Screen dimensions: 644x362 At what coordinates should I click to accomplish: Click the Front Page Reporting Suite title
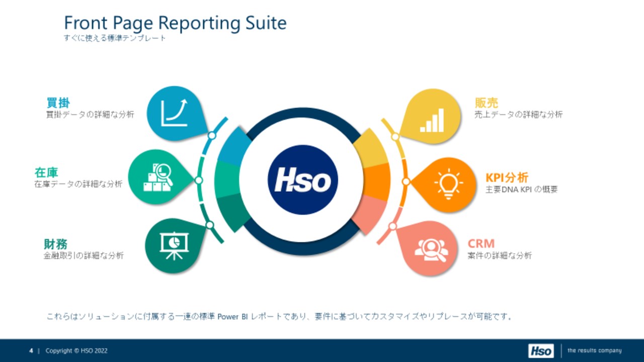click(175, 23)
